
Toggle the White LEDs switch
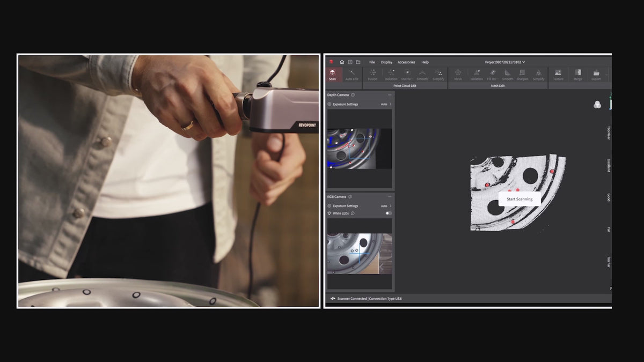tap(388, 213)
